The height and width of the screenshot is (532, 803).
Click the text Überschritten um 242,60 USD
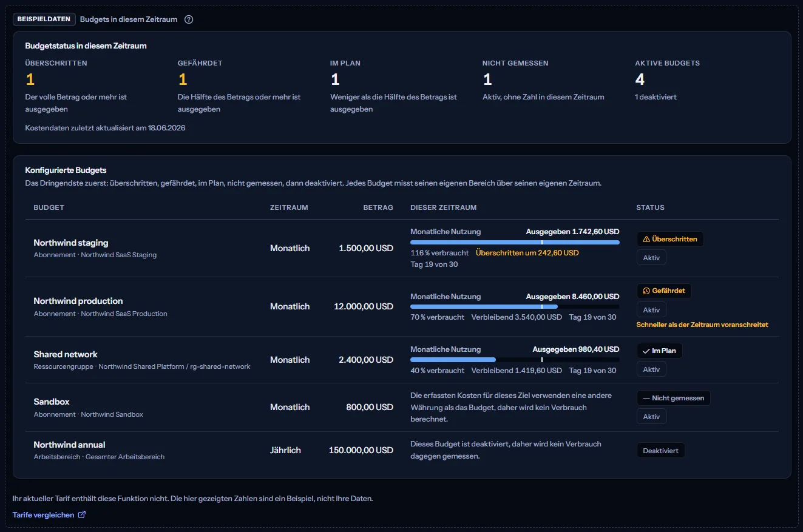(x=527, y=252)
